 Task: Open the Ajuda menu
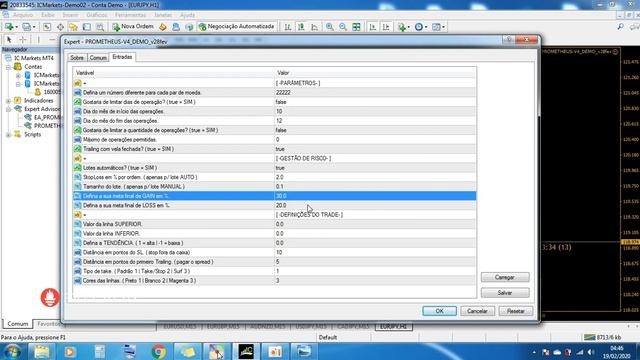coord(187,15)
